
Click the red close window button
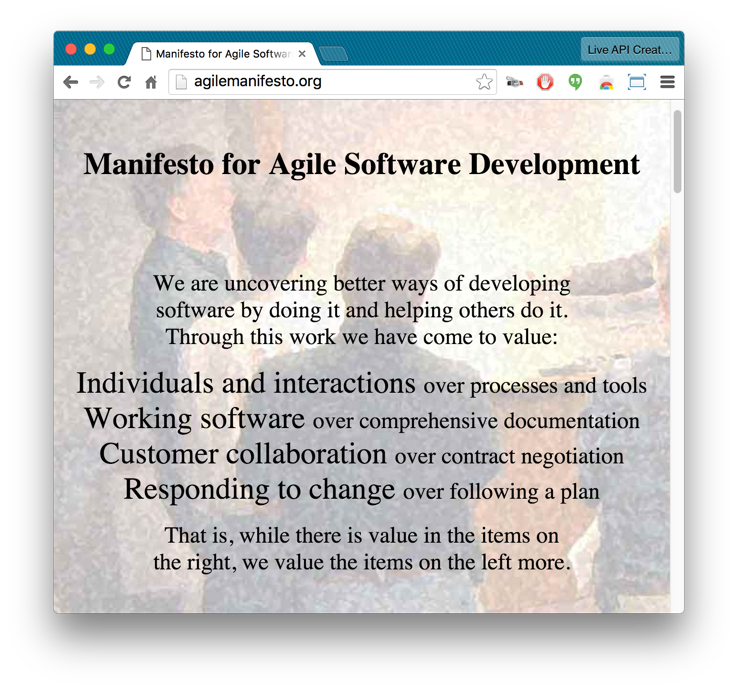[71, 49]
